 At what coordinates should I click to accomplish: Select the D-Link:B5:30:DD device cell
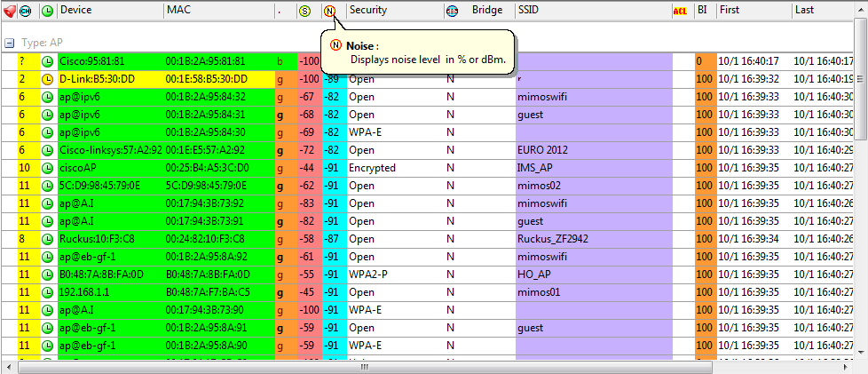(110, 79)
